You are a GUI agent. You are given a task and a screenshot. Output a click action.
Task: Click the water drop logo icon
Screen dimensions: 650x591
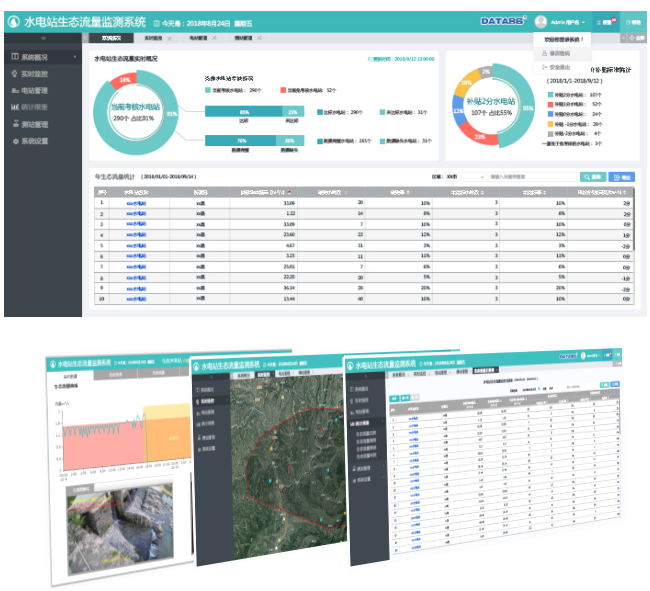(x=13, y=21)
